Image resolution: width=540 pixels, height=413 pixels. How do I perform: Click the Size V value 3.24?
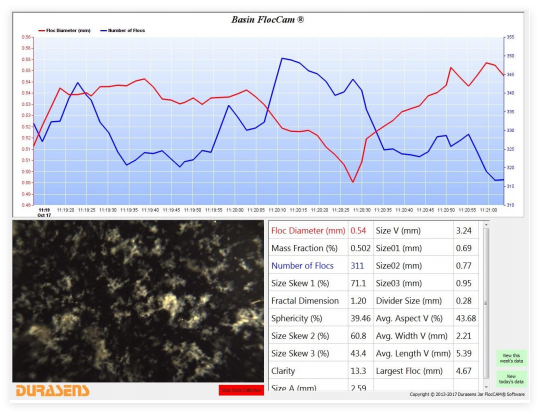click(464, 230)
